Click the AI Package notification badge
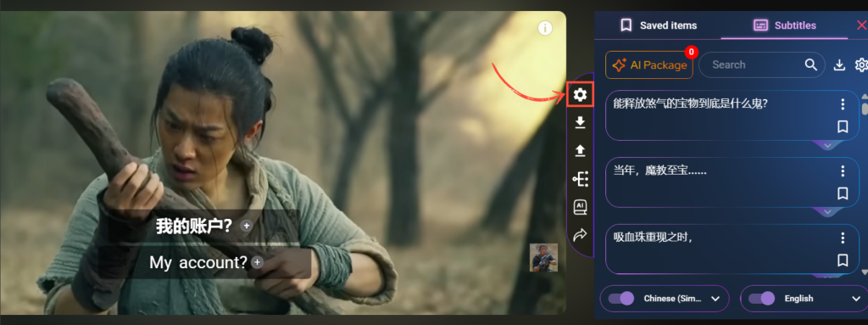Viewport: 868px width, 325px height. pos(691,52)
